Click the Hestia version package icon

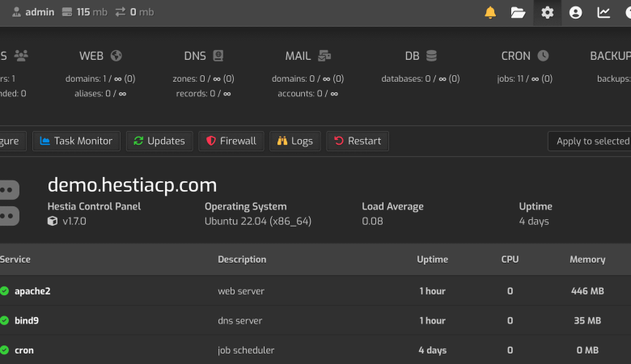(x=53, y=221)
